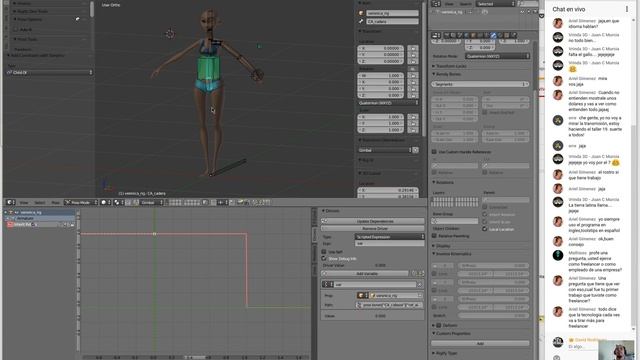
Task: Toggle the Local Location checkbox
Action: (485, 229)
